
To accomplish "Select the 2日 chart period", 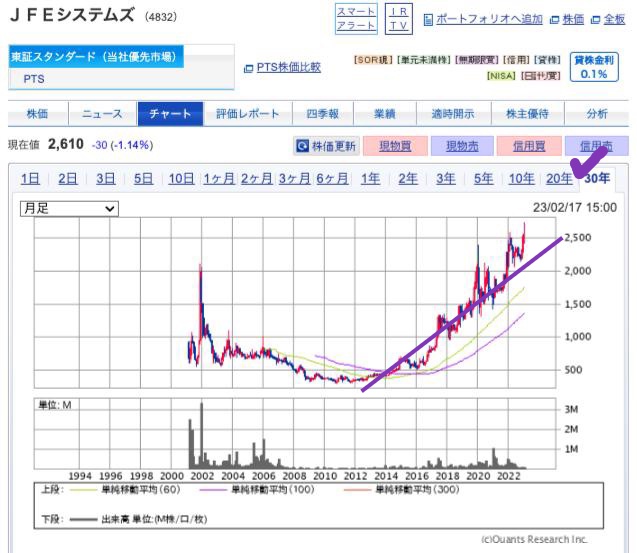I will (x=68, y=178).
